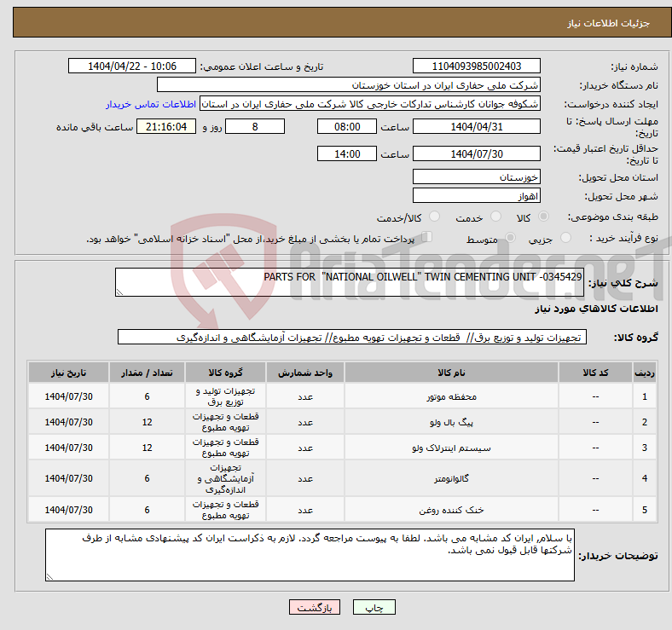Click the جزئیات اطلاعات نیاز page header
The width and height of the screenshot is (672, 630).
(609, 23)
